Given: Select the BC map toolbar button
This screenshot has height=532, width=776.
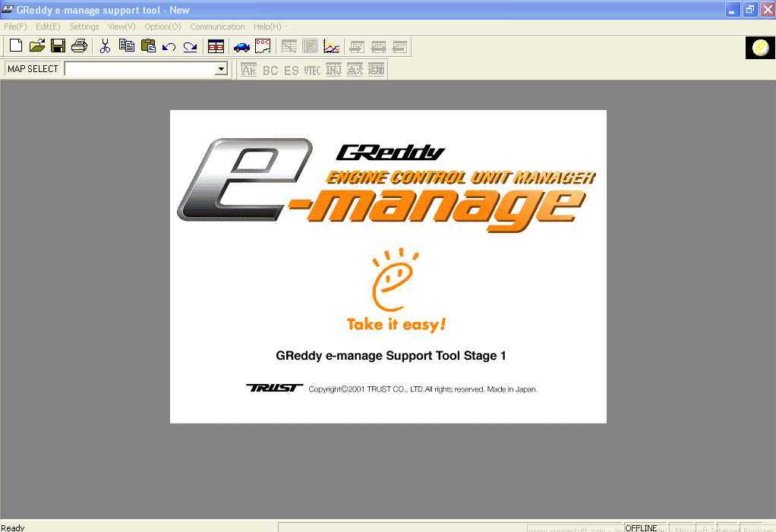Looking at the screenshot, I should 270,71.
